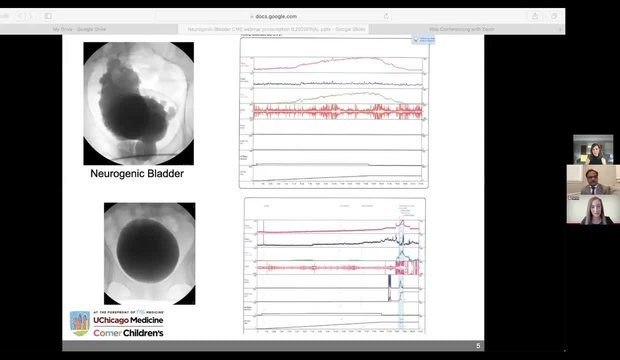Select the neurogenic bladder fluoroscopy image
The image size is (620, 360).
[x=138, y=103]
